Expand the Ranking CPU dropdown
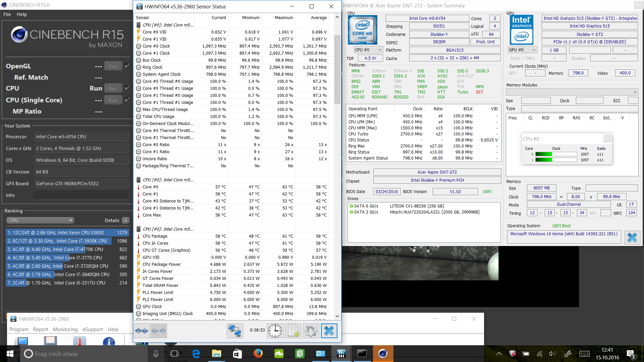Screen dimensions: 644x362 40,220
